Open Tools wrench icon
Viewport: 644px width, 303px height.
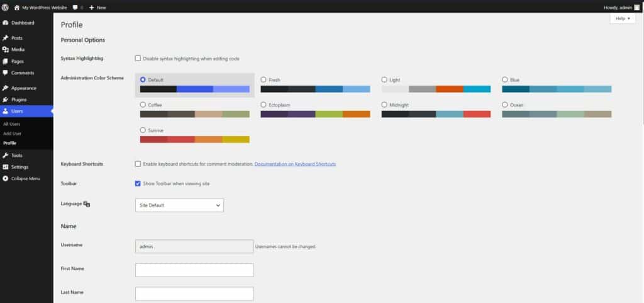click(6, 155)
